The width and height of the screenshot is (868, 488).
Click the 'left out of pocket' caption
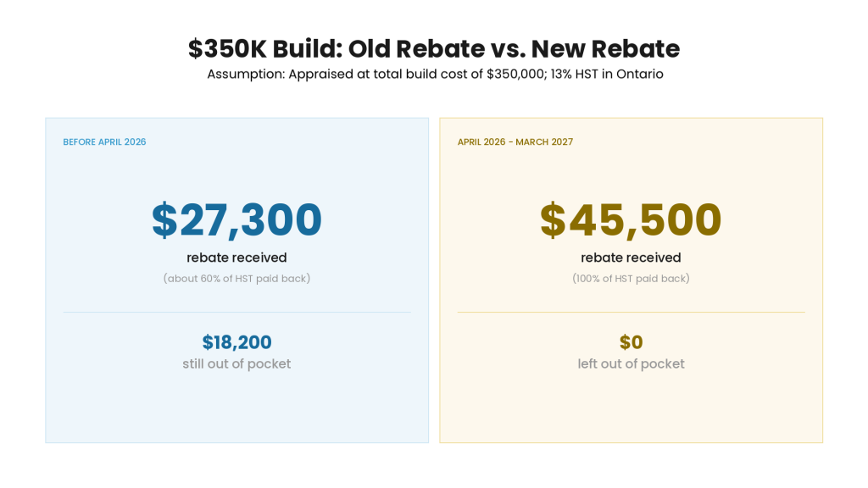click(631, 363)
